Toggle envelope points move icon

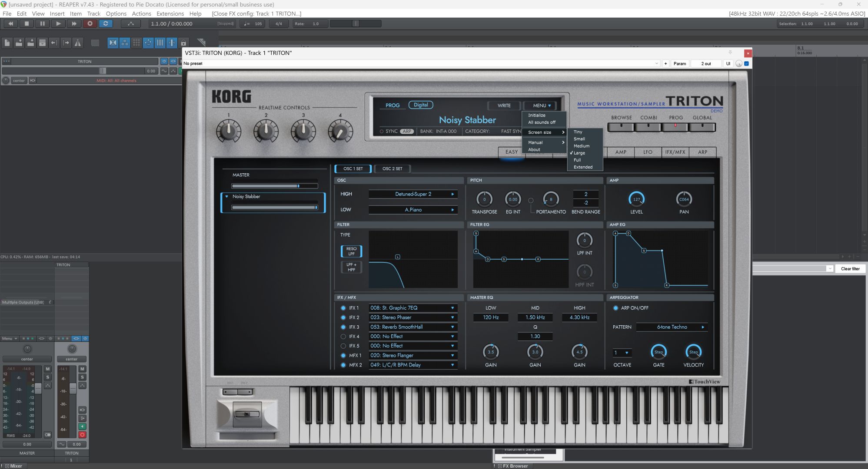coord(148,43)
